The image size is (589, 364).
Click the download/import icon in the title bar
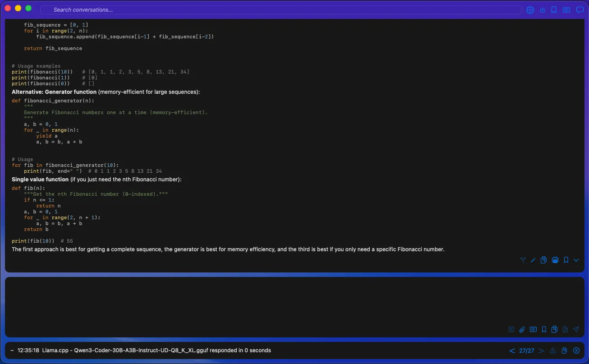tap(543, 10)
